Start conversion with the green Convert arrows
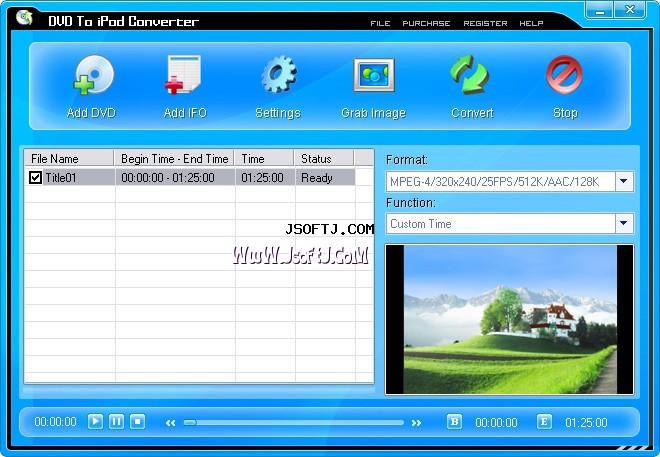 [469, 74]
